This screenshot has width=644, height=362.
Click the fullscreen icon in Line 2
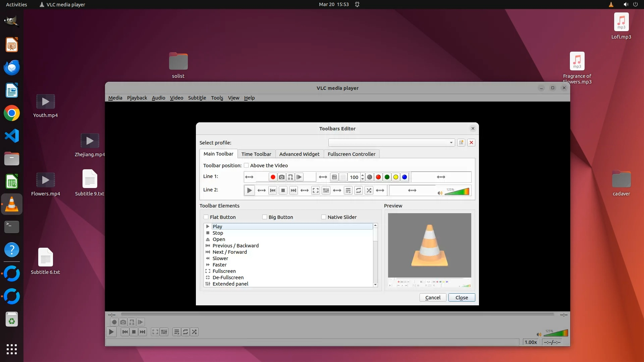click(x=315, y=190)
